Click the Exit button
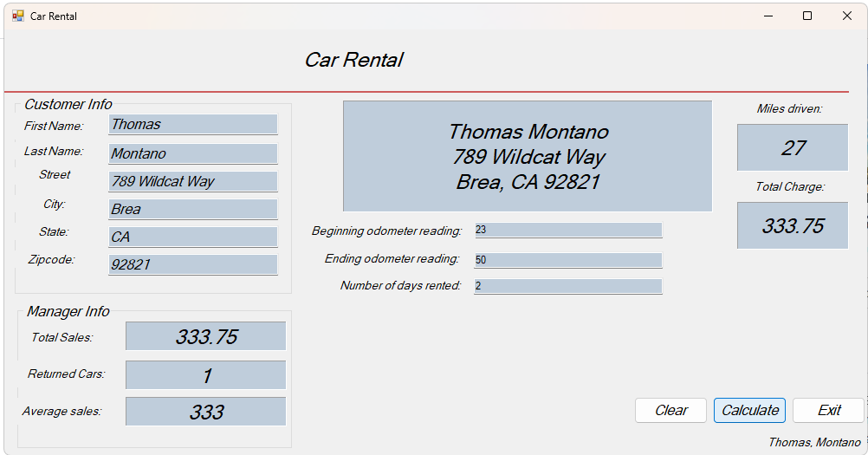868x455 pixels. (828, 411)
